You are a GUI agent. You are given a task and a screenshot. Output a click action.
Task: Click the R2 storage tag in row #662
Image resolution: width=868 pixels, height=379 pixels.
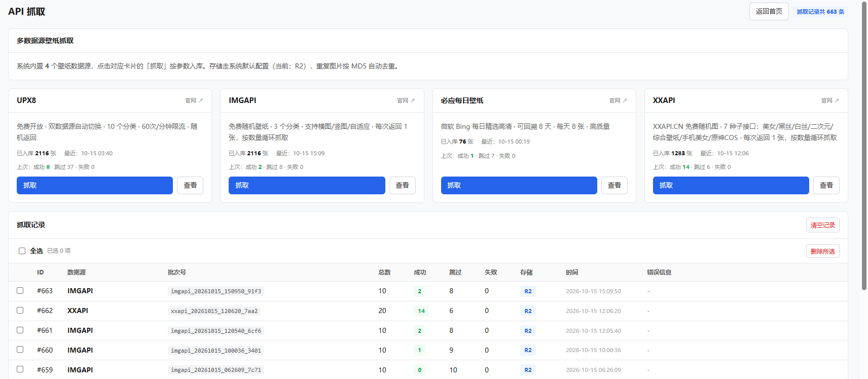click(528, 311)
